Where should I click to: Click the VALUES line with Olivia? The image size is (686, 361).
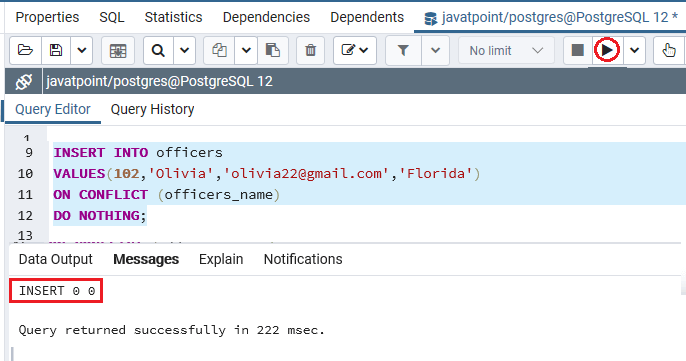point(266,174)
